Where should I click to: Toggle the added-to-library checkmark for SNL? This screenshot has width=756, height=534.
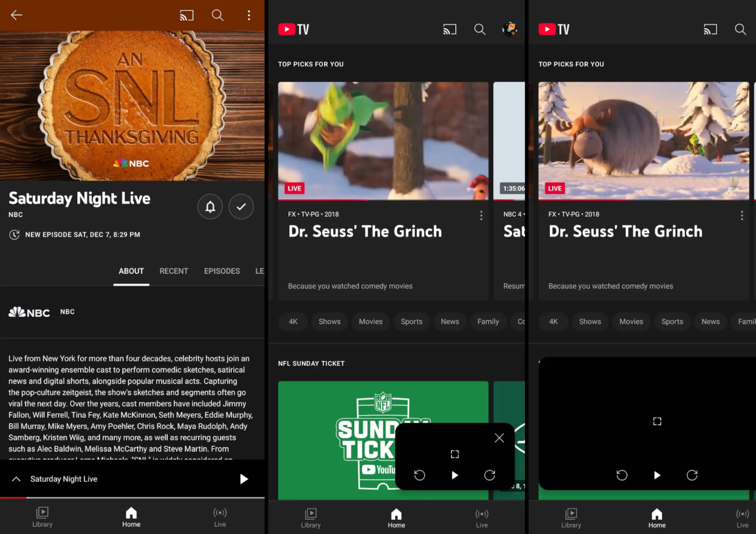click(241, 206)
